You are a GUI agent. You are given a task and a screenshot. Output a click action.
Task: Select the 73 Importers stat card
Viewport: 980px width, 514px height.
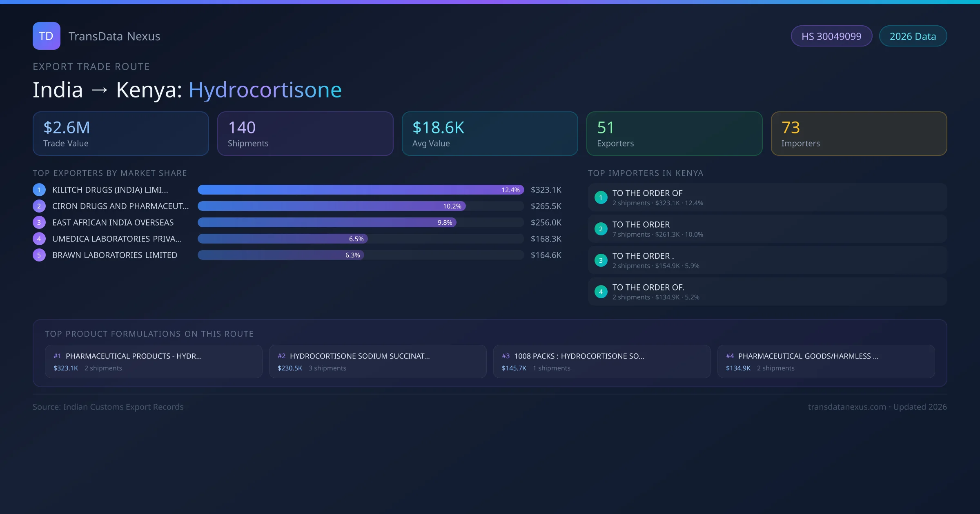click(859, 134)
